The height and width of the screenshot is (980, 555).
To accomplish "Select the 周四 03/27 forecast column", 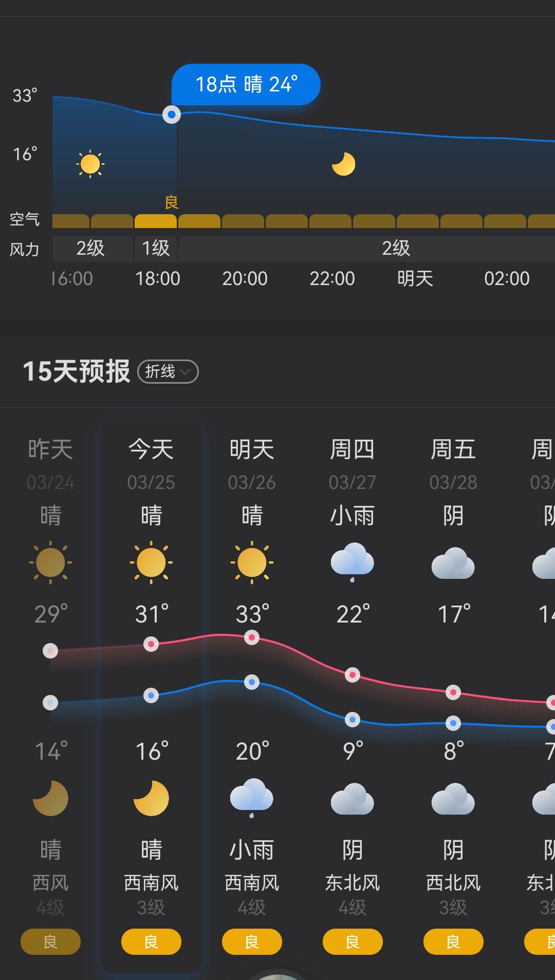I will click(x=353, y=462).
